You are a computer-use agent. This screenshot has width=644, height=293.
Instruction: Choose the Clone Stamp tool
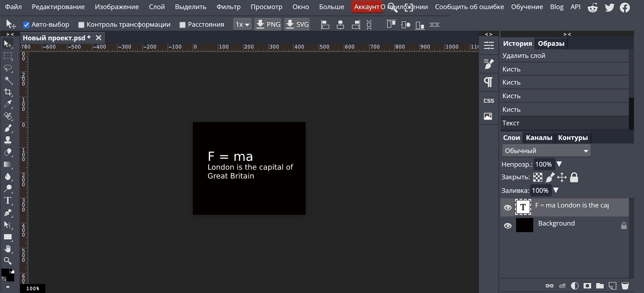point(8,140)
